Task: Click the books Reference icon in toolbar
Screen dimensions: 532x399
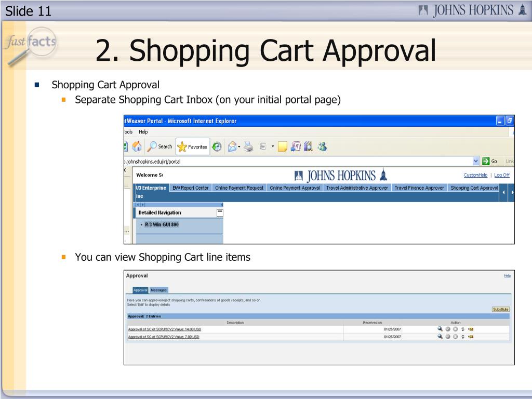Action: click(308, 147)
